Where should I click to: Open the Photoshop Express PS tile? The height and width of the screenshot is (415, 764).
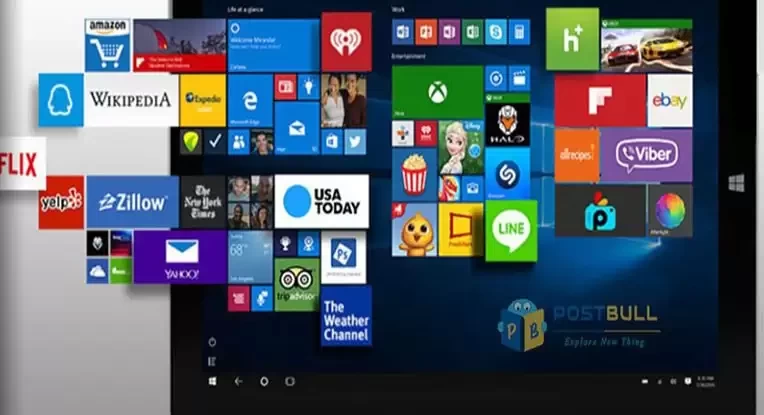(x=344, y=257)
